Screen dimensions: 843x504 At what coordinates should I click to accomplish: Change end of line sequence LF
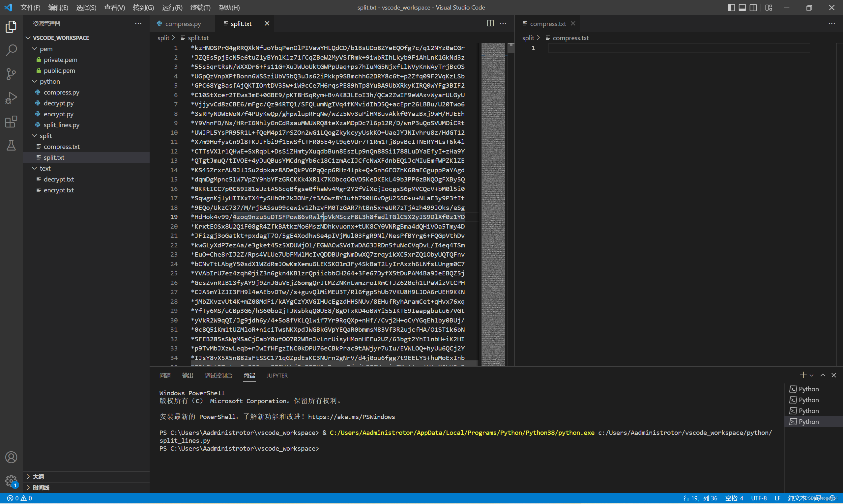pos(777,498)
